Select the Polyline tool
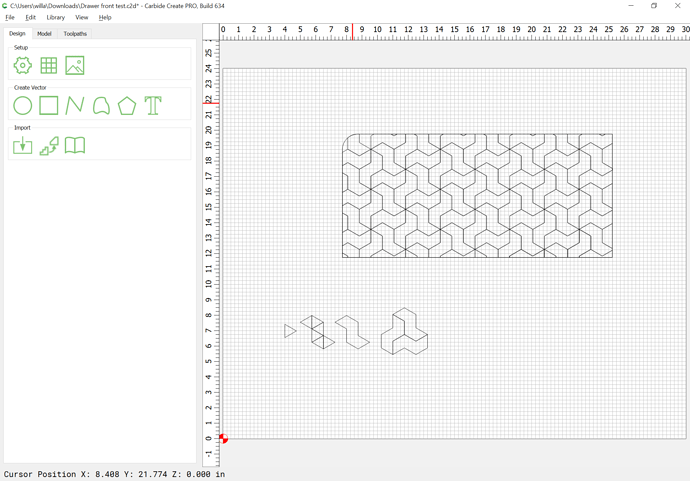This screenshot has height=481, width=690. (x=75, y=106)
